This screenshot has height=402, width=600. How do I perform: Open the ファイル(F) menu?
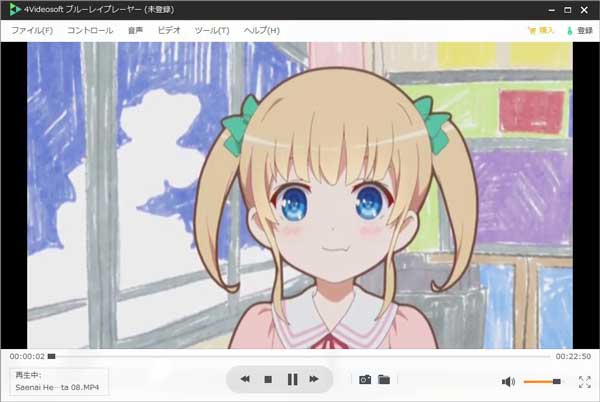pos(32,31)
